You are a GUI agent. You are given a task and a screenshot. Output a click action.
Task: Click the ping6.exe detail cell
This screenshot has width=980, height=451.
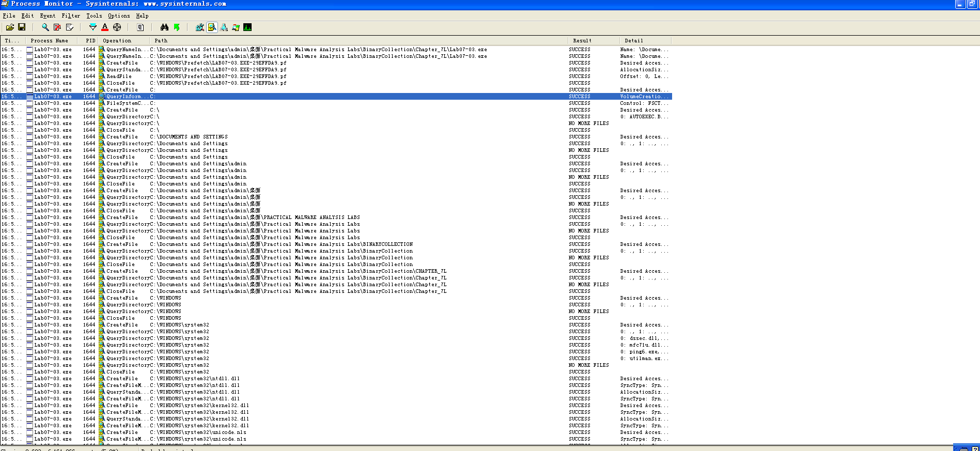[644, 352]
